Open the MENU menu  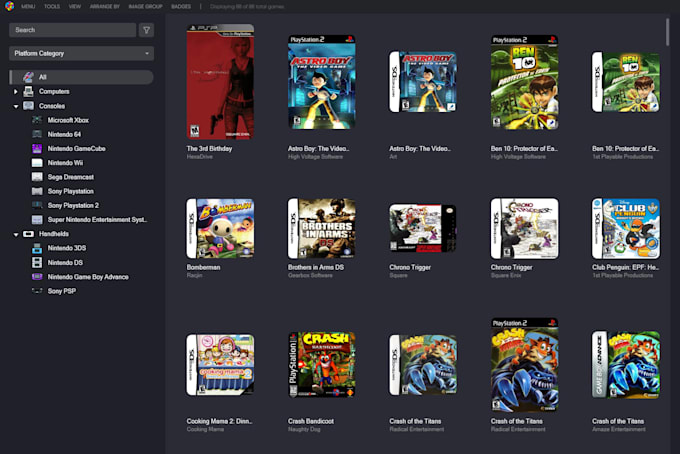(28, 7)
